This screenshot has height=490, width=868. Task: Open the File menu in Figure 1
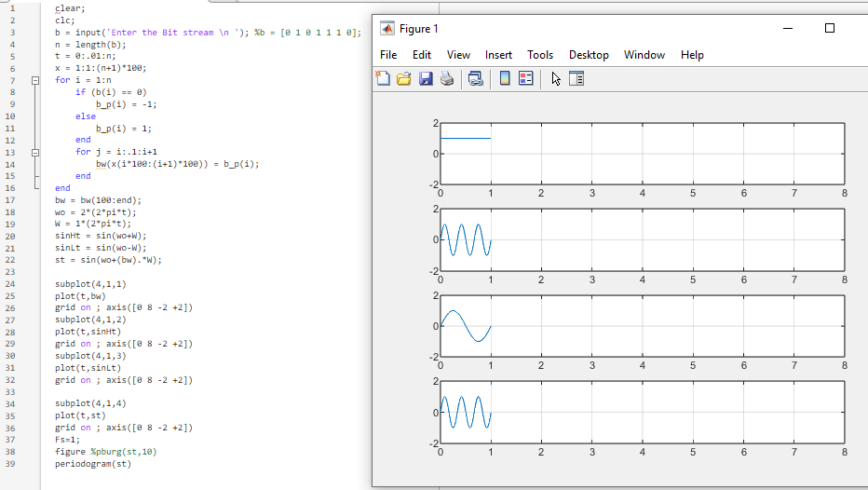[x=388, y=55]
